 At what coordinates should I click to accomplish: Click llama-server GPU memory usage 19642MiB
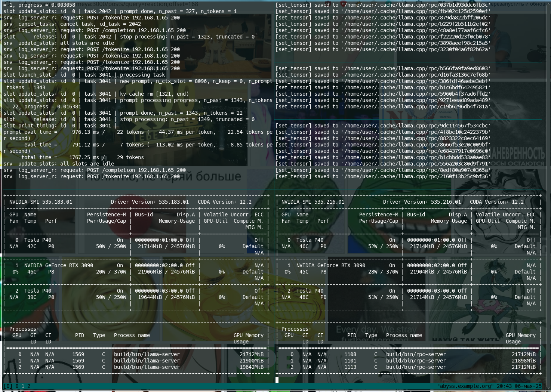click(252, 367)
